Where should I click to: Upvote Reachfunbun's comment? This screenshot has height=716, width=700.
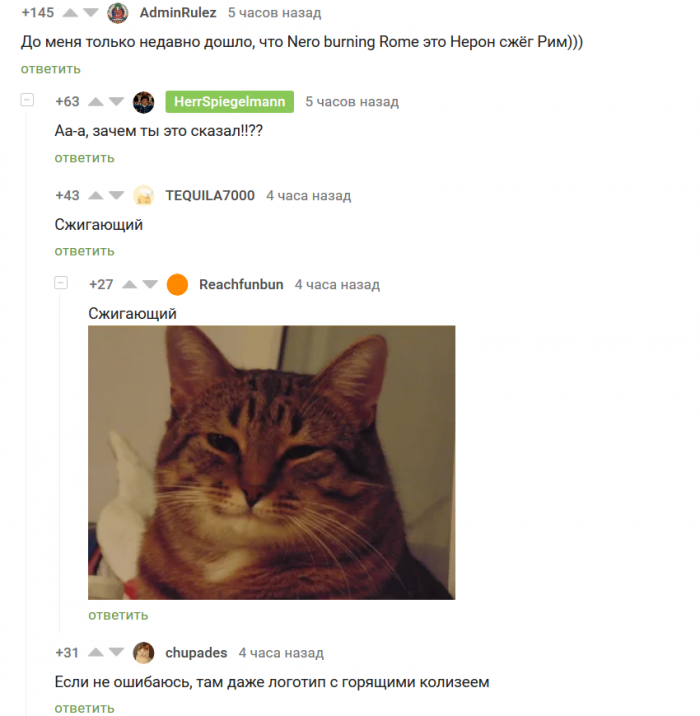[x=130, y=284]
